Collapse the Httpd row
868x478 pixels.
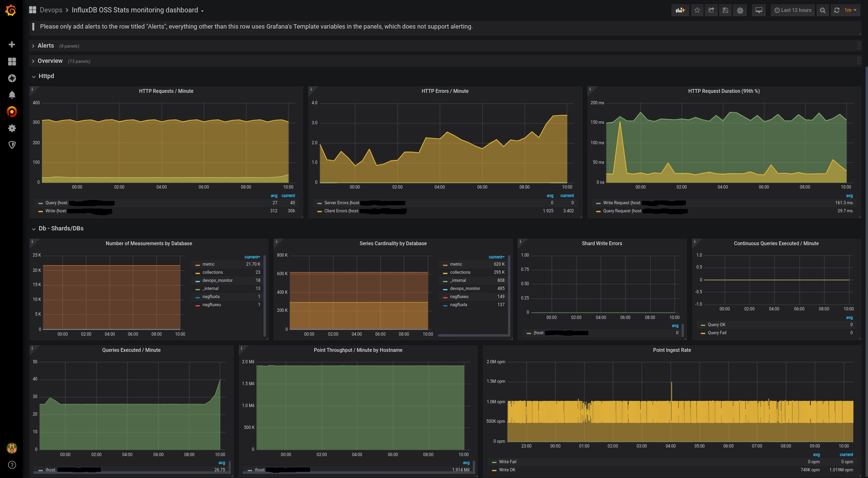point(46,76)
